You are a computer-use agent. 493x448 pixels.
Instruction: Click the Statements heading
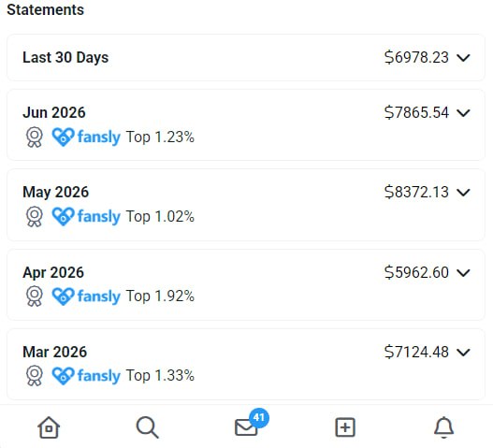[x=46, y=9]
